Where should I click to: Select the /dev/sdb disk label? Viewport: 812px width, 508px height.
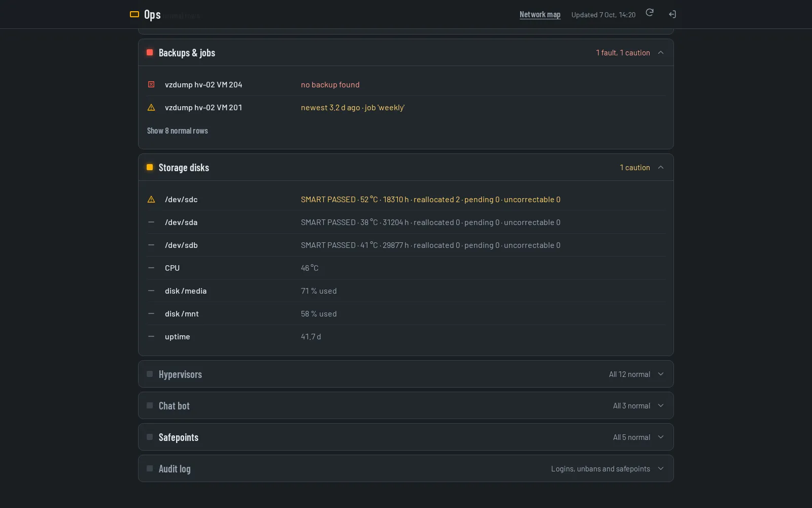point(181,245)
